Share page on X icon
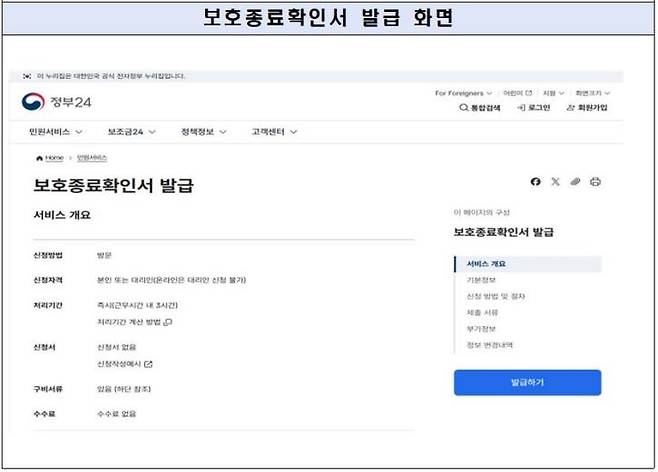Image resolution: width=658 pixels, height=472 pixels. point(555,182)
